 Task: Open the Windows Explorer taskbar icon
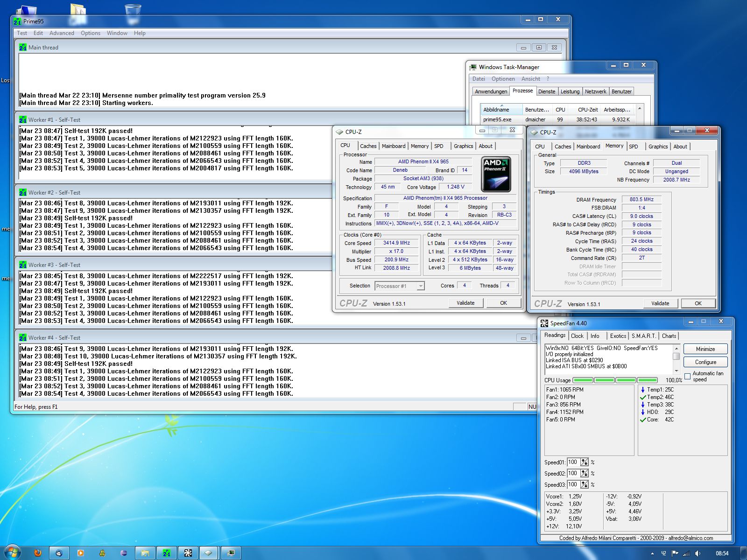coord(145,553)
